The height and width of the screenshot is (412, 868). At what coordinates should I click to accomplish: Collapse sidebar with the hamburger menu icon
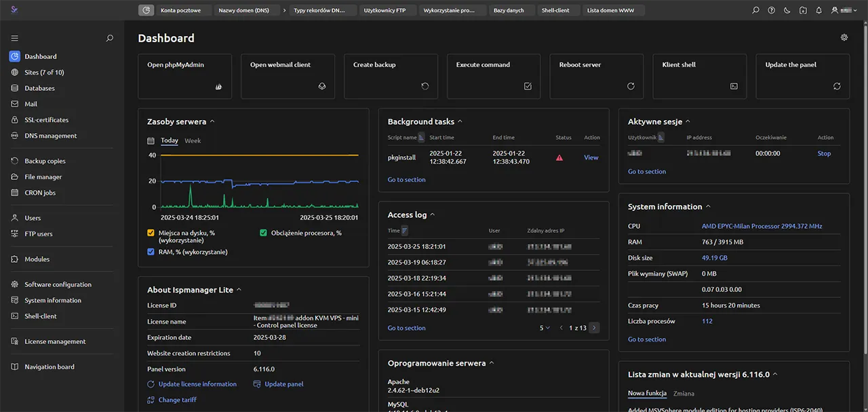click(15, 39)
